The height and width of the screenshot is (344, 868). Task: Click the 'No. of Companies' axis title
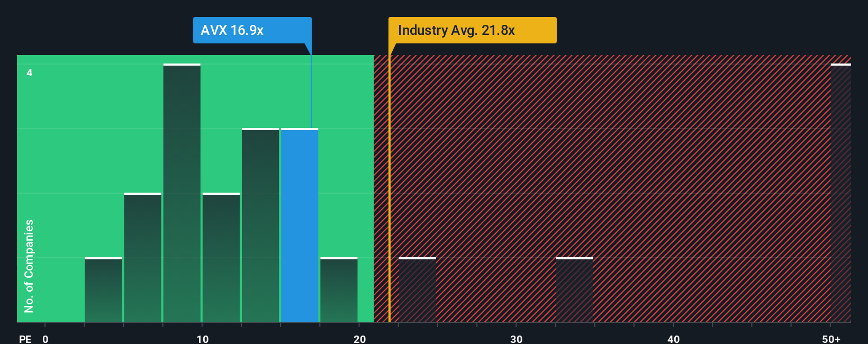click(29, 266)
